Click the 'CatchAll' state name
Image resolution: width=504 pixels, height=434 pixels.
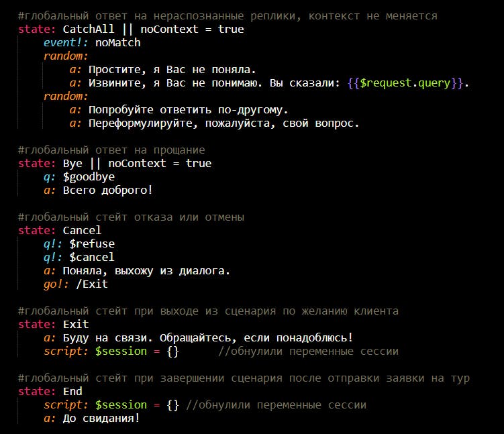[89, 30]
